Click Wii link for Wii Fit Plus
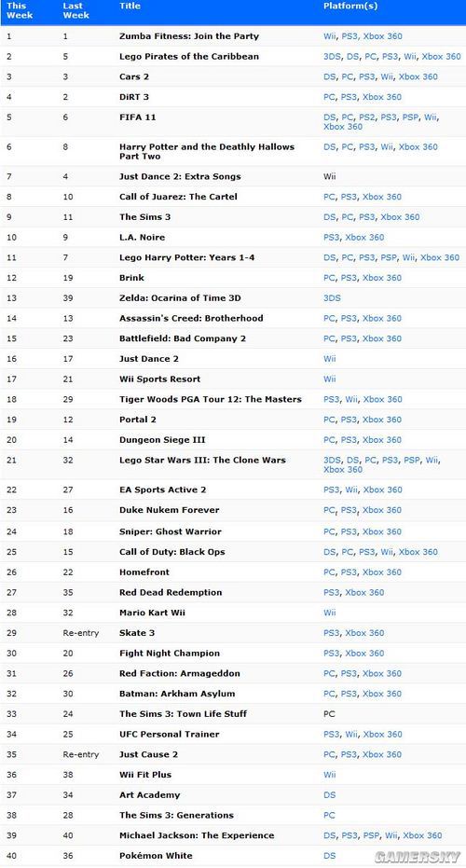Viewport: 466px width, 868px height. (329, 775)
